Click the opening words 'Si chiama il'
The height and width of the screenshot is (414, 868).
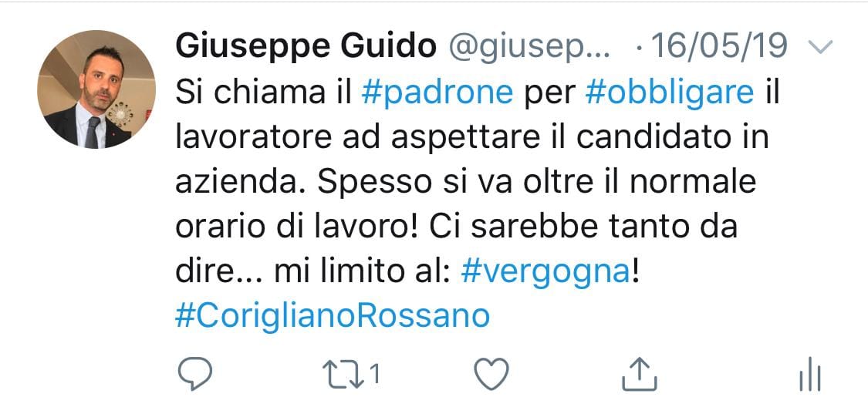pos(264,93)
